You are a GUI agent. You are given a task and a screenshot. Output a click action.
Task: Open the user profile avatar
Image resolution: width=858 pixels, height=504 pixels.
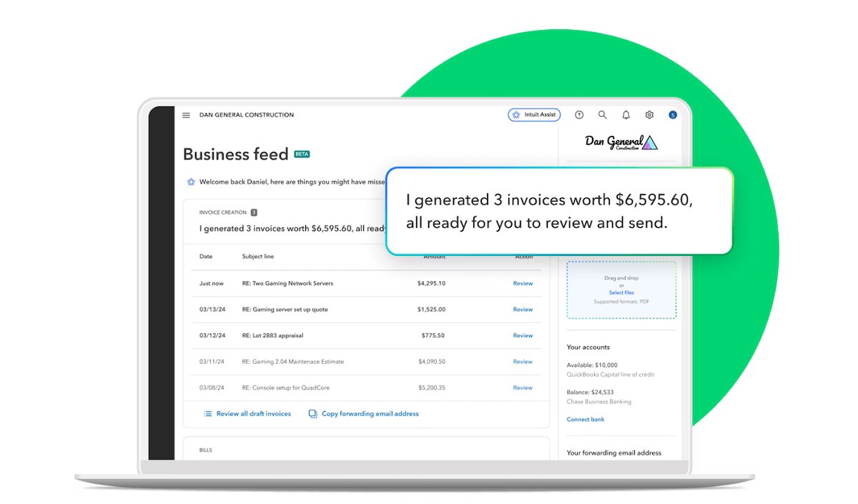672,114
